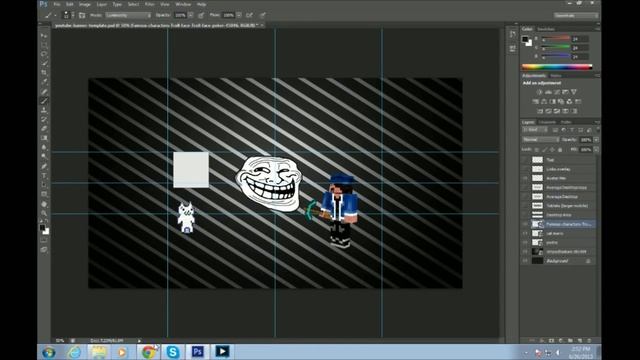Select the Move tool
Image resolution: width=640 pixels, height=360 pixels.
[44, 36]
